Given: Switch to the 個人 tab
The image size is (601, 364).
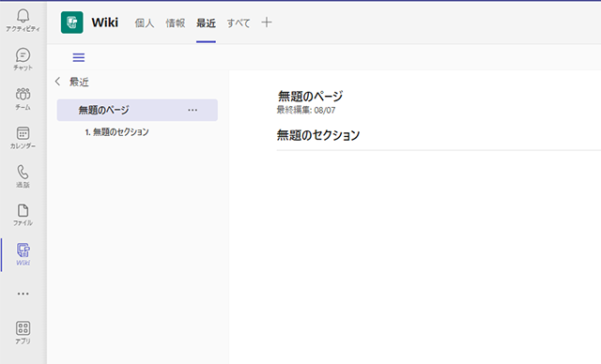Looking at the screenshot, I should [x=145, y=23].
